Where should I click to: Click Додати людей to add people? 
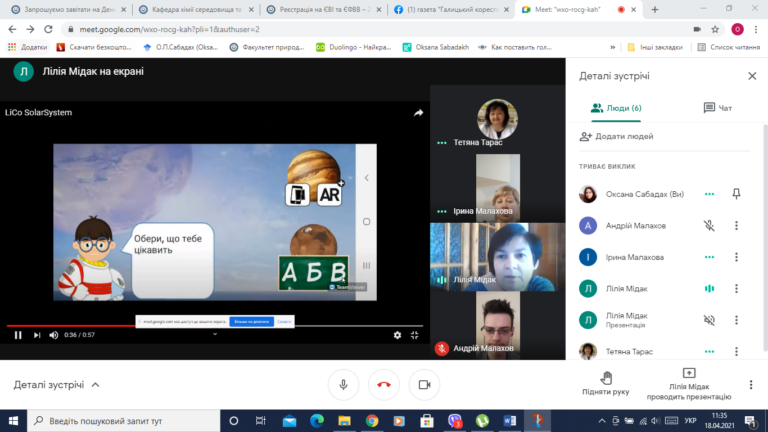coord(616,136)
